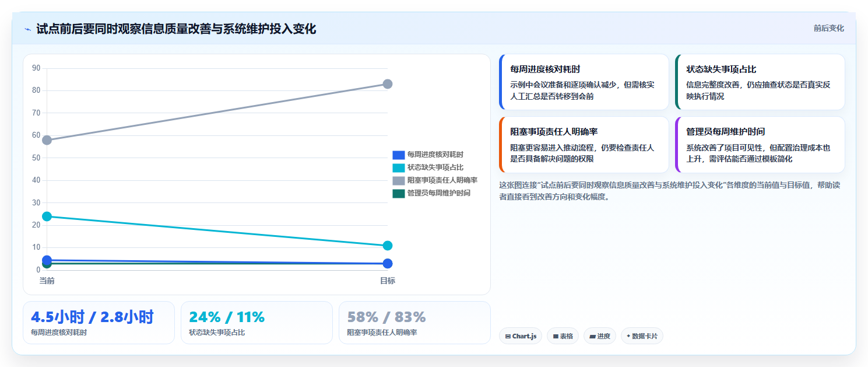Click the 表格 tag
The width and height of the screenshot is (868, 367).
point(563,336)
